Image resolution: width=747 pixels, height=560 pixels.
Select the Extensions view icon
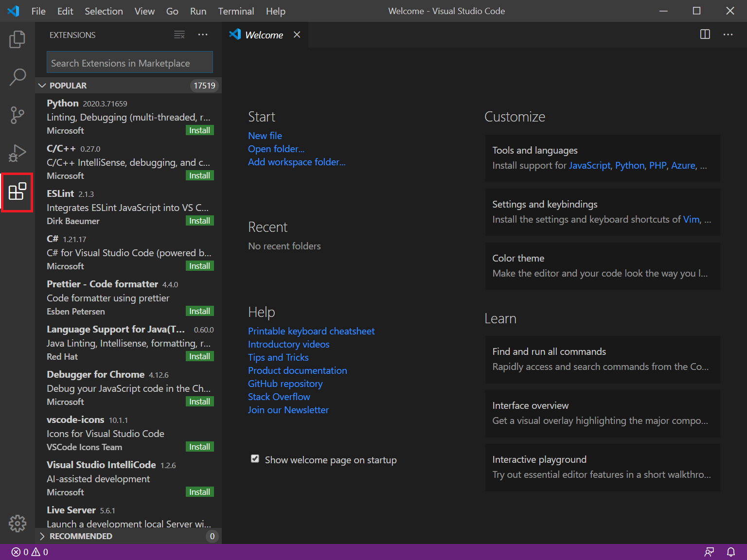[18, 192]
